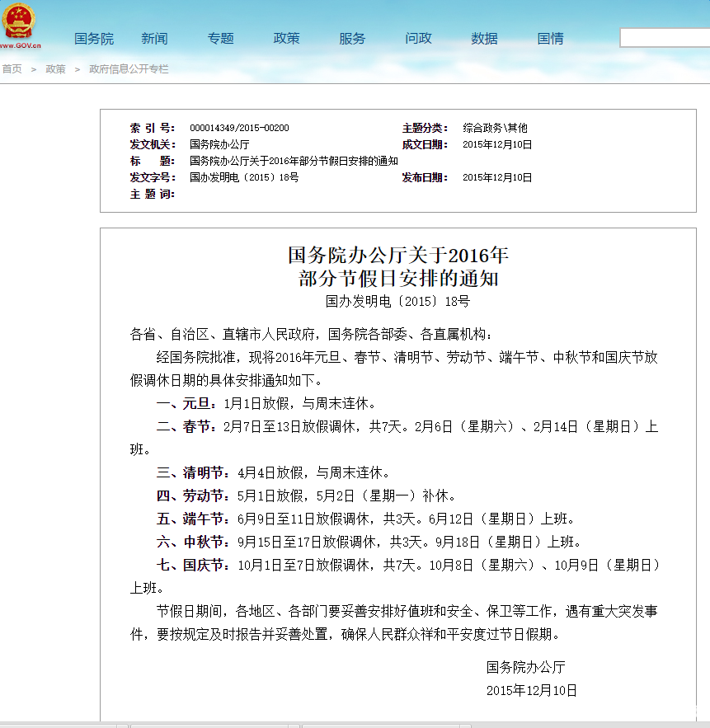Open the 国情 section
Screen dimensions: 710x728
[x=550, y=37]
